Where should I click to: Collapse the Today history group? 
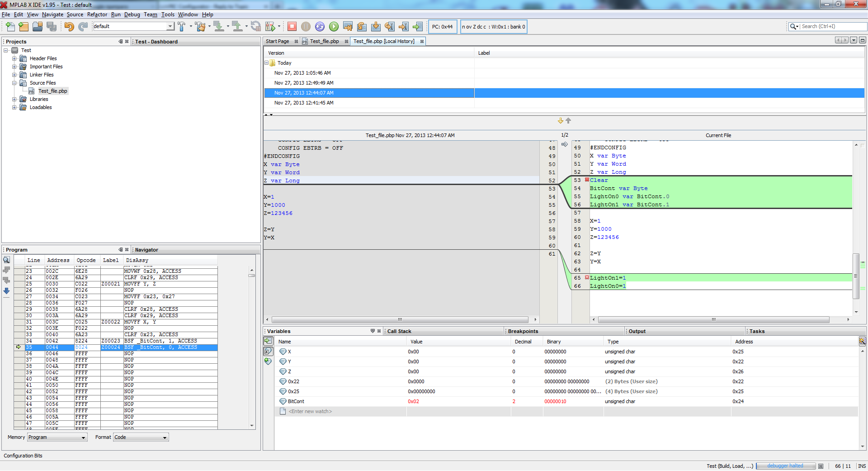point(267,63)
